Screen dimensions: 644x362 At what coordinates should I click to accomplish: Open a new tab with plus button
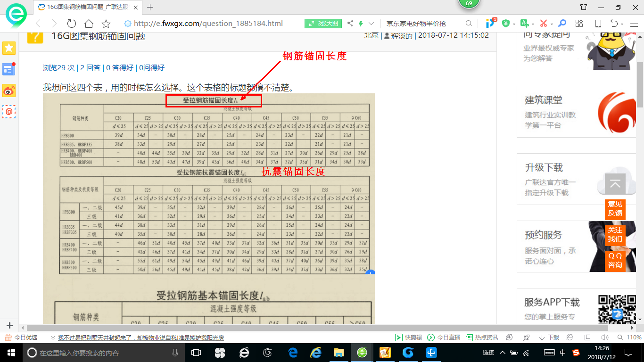point(150,7)
